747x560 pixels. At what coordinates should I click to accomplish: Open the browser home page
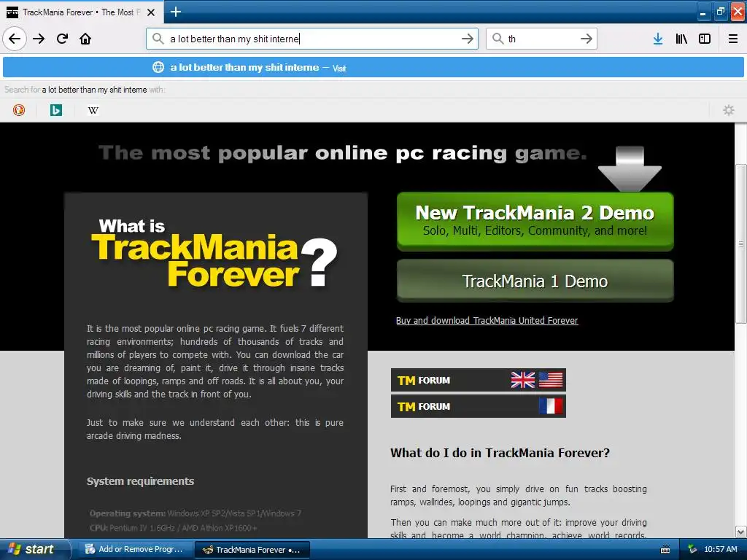tap(85, 39)
